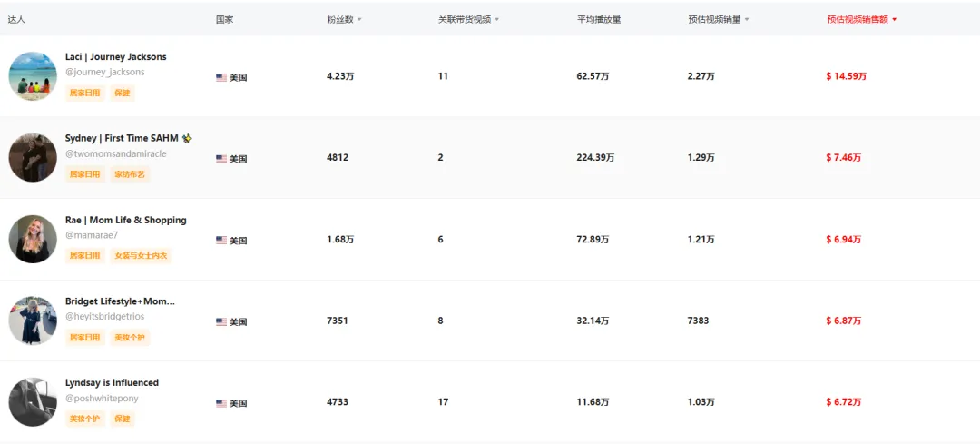The image size is (980, 444).
Task: Click the 国家 column header
Action: click(x=224, y=19)
